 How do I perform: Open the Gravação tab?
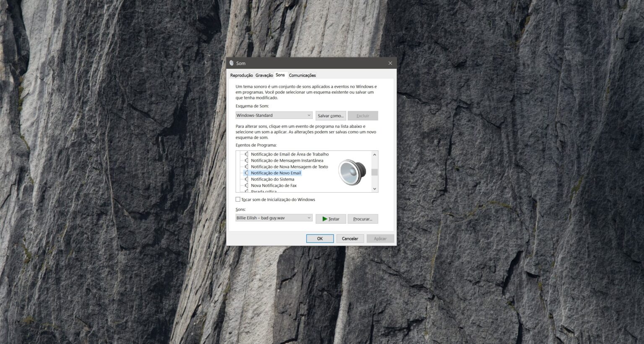pos(264,75)
